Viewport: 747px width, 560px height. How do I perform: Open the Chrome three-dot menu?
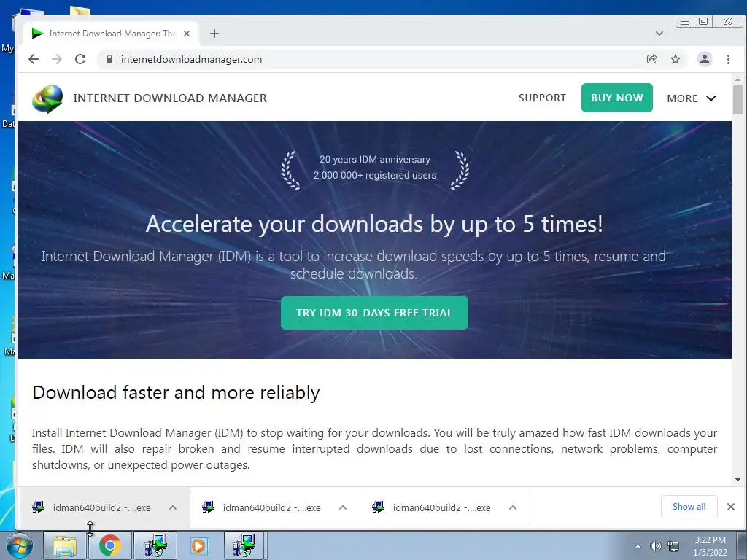click(728, 59)
